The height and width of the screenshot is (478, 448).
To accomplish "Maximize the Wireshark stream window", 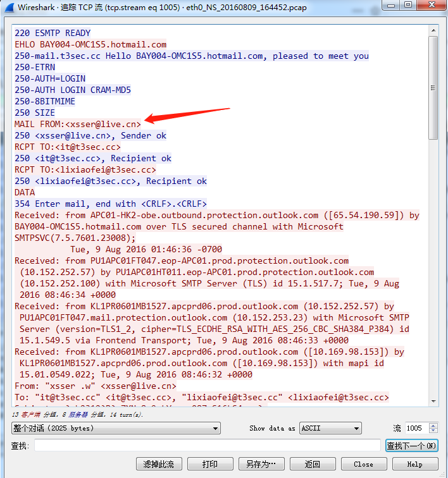I will coord(408,5).
